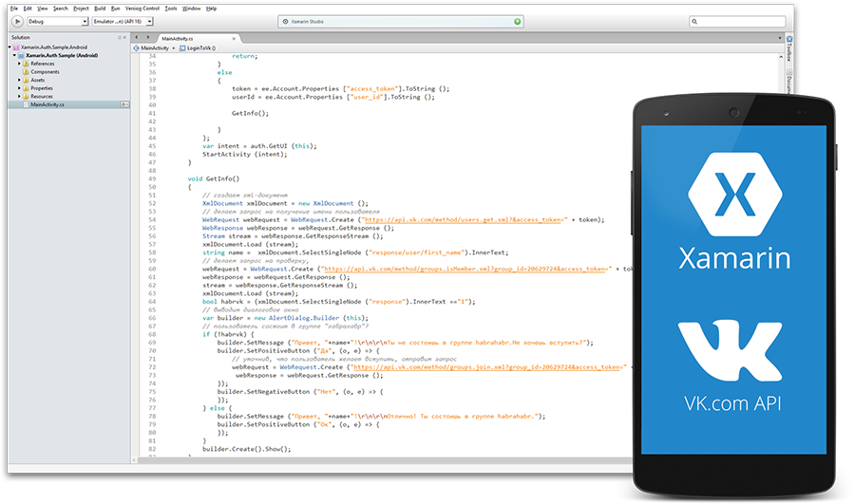Open the Tools menu
Viewport: 855px width, 504px height.
click(171, 9)
